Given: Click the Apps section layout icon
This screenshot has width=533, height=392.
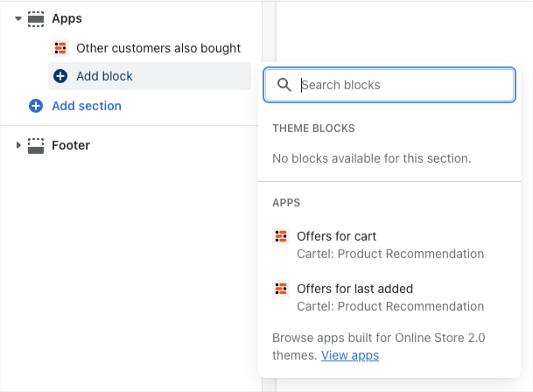Looking at the screenshot, I should (x=36, y=18).
